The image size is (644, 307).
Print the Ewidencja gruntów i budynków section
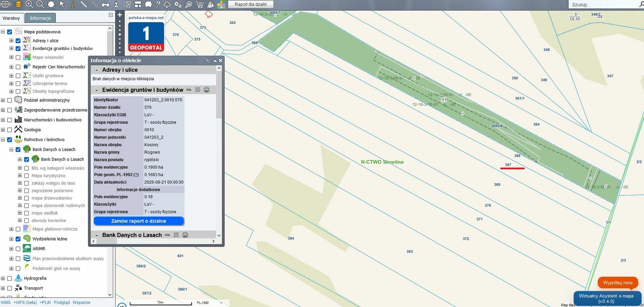click(206, 90)
